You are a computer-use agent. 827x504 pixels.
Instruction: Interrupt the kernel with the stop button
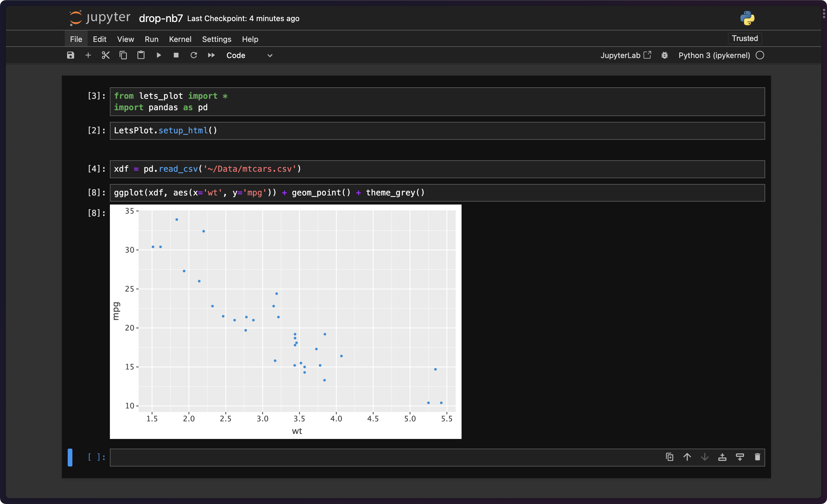(x=176, y=55)
